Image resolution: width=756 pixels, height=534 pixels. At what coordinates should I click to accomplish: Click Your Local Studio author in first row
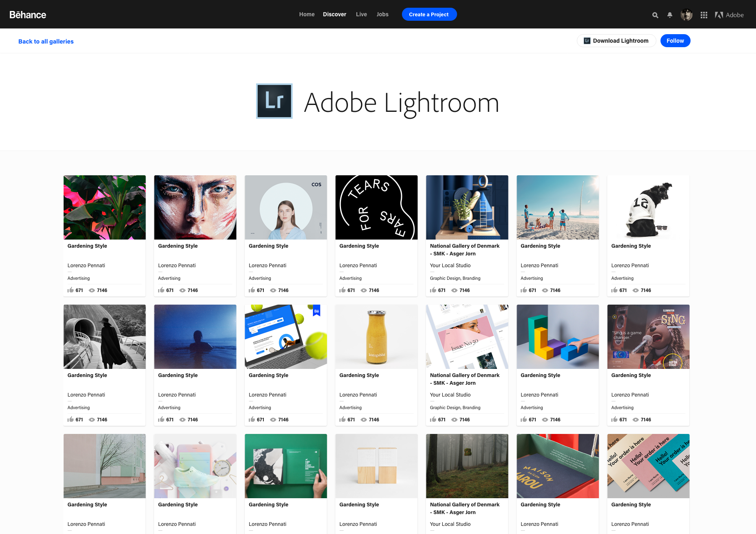(450, 266)
